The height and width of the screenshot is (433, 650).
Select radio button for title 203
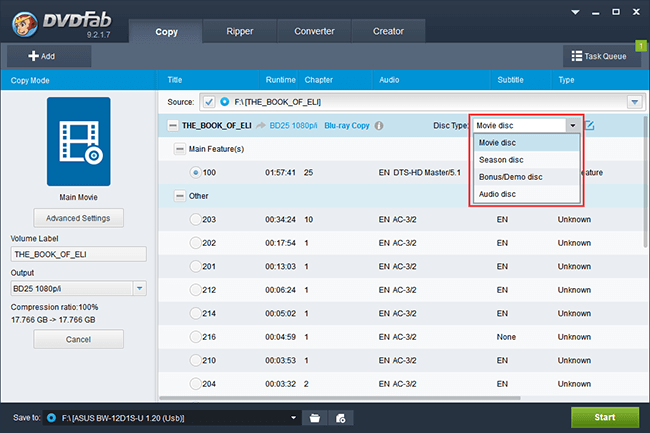click(x=195, y=219)
